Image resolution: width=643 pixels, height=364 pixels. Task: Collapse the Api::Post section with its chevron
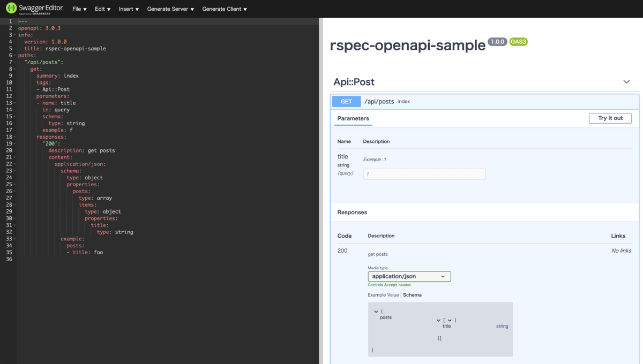click(x=626, y=82)
